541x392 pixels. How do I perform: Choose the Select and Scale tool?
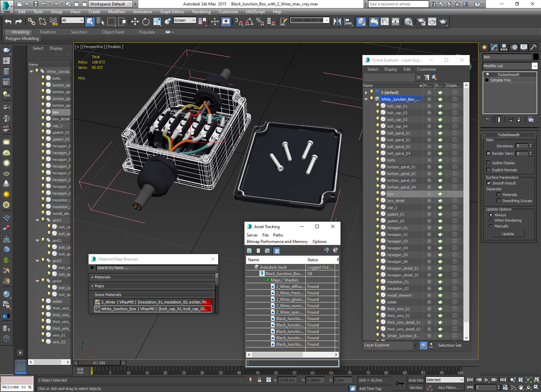point(157,22)
